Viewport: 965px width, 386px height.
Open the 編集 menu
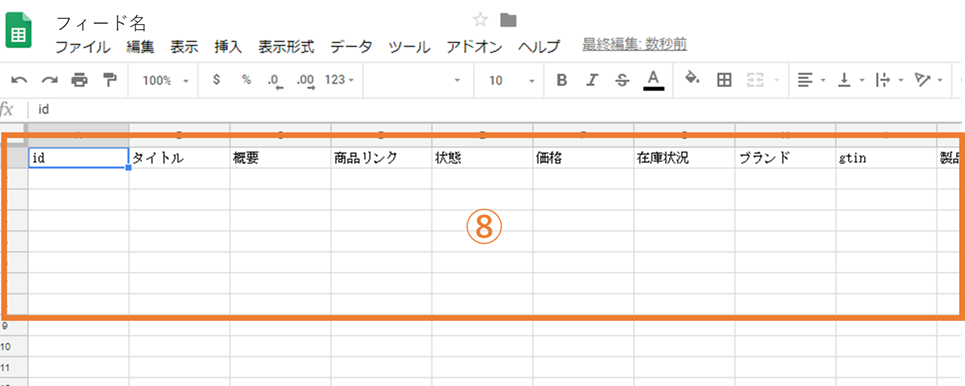point(140,47)
